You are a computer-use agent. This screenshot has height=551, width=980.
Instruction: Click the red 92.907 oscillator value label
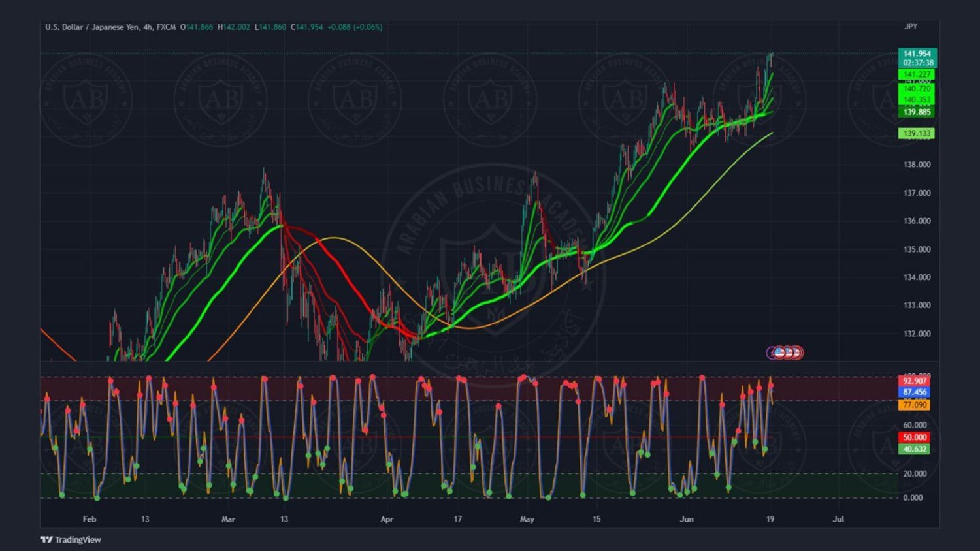point(915,381)
